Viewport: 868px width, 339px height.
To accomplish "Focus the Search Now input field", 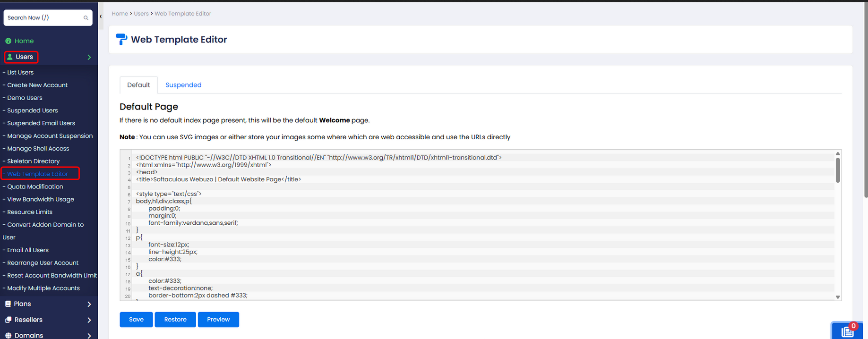I will [43, 18].
